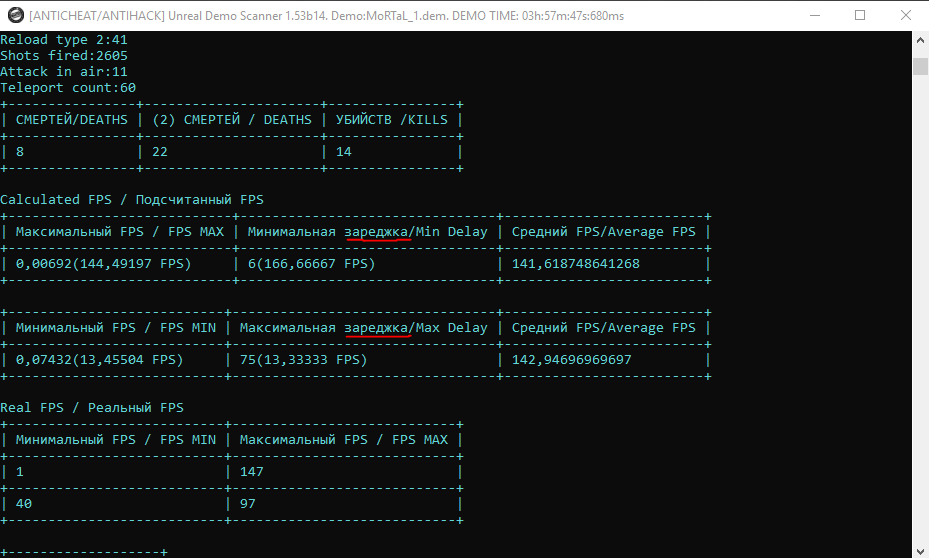Image resolution: width=929 pixels, height=558 pixels.
Task: Close the Unreal Demo Scanner console
Action: click(906, 15)
